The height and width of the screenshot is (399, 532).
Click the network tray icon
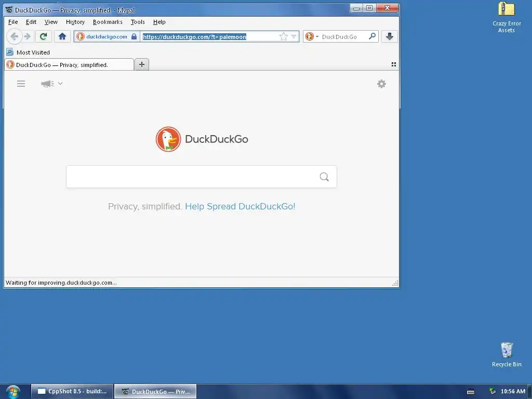[x=493, y=391]
